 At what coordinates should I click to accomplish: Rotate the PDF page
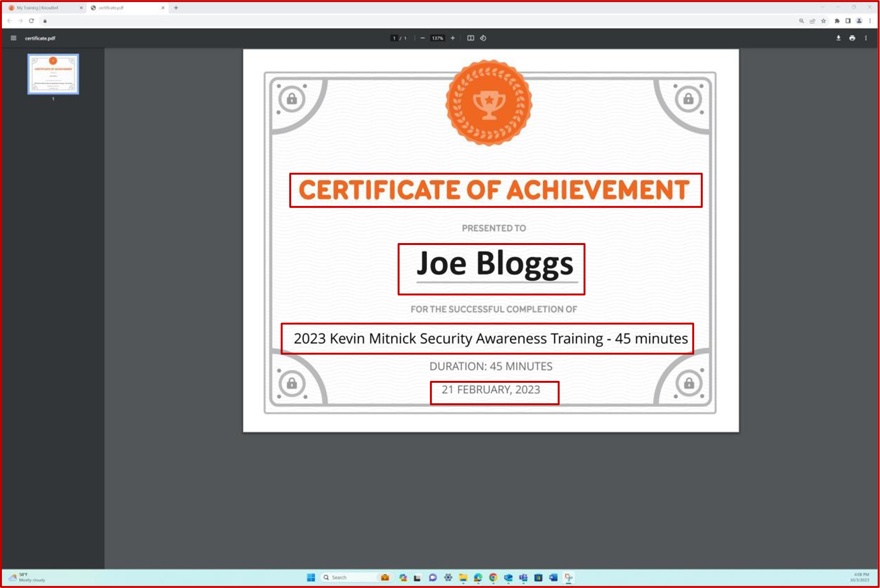coord(483,38)
